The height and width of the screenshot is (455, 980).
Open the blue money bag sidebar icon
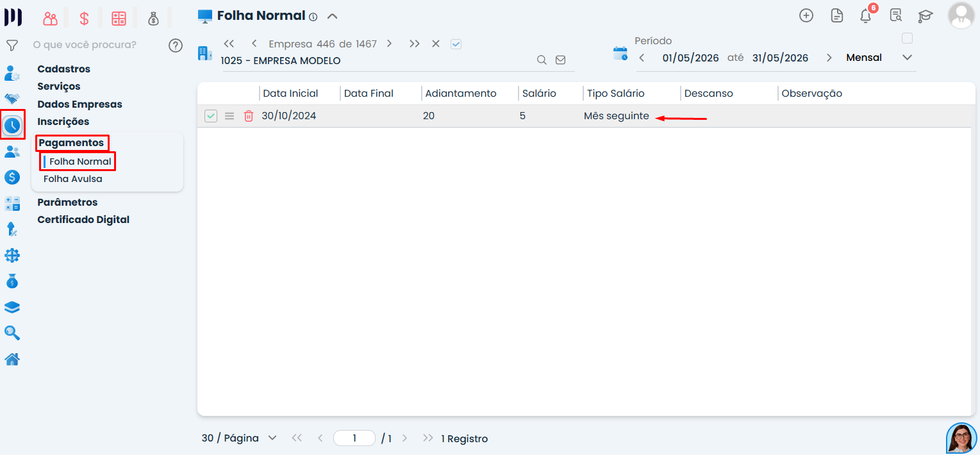pos(12,281)
